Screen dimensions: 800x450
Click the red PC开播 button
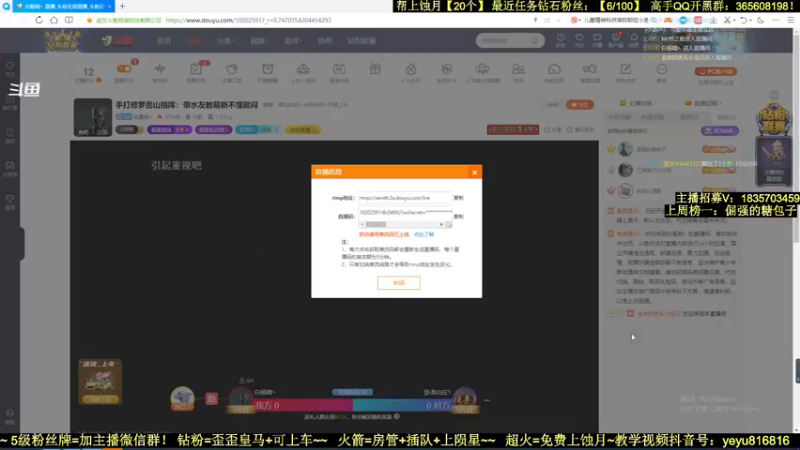click(x=716, y=71)
